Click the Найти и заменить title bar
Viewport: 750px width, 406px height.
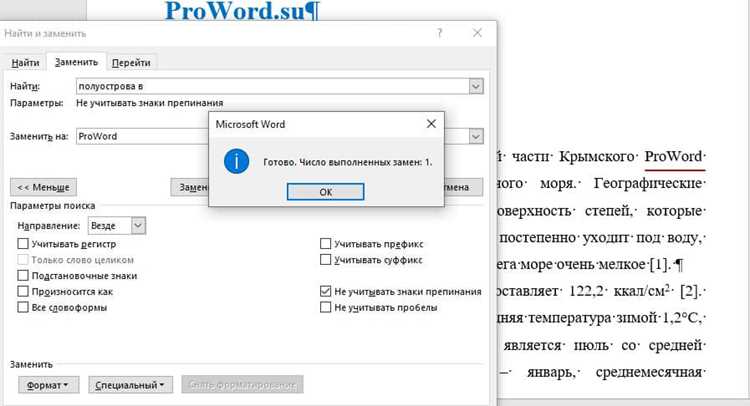215,33
